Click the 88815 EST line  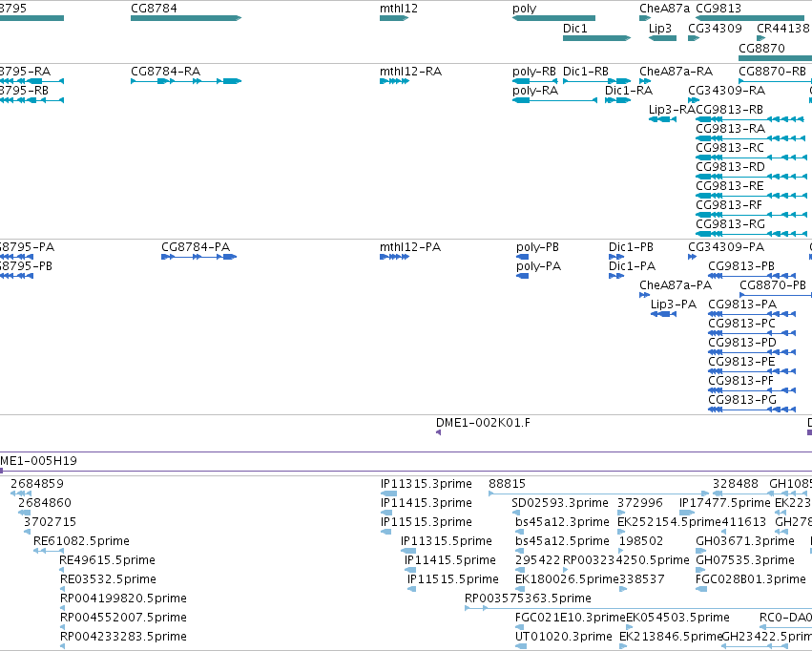[598, 493]
